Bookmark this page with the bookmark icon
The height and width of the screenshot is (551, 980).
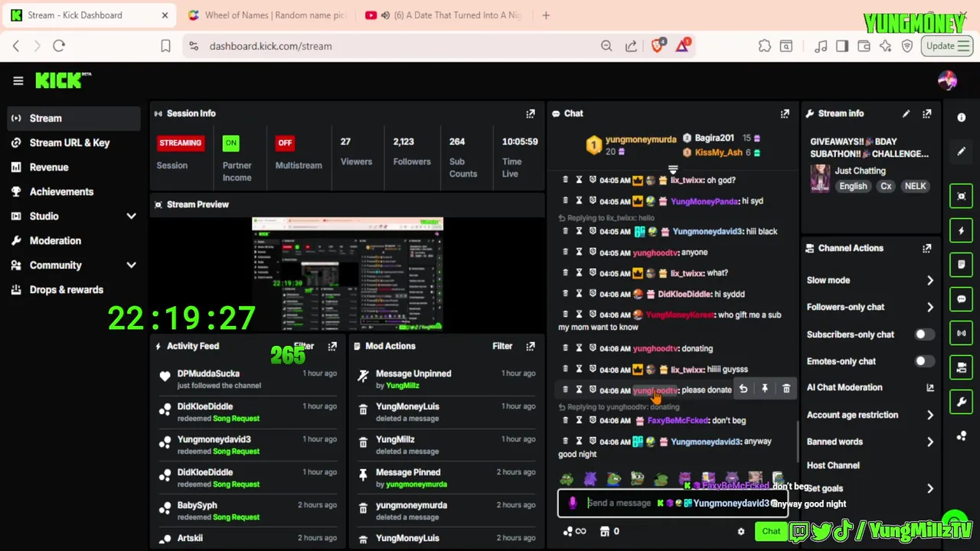[x=165, y=46]
